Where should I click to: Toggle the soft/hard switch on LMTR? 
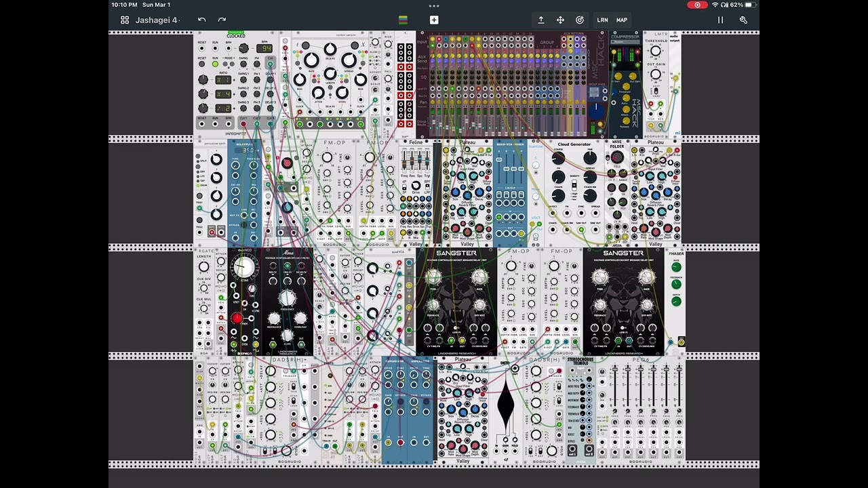[x=656, y=91]
